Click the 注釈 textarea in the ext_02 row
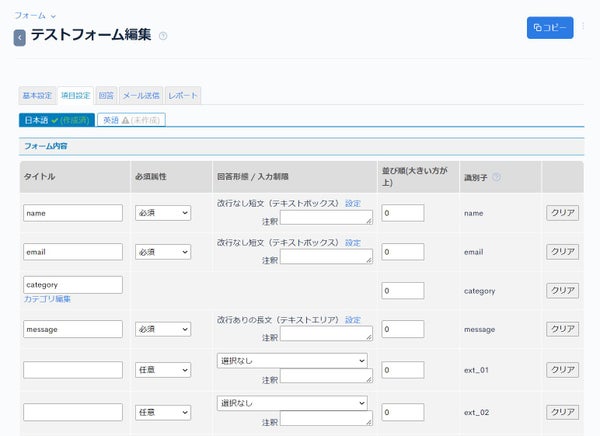 [326, 418]
